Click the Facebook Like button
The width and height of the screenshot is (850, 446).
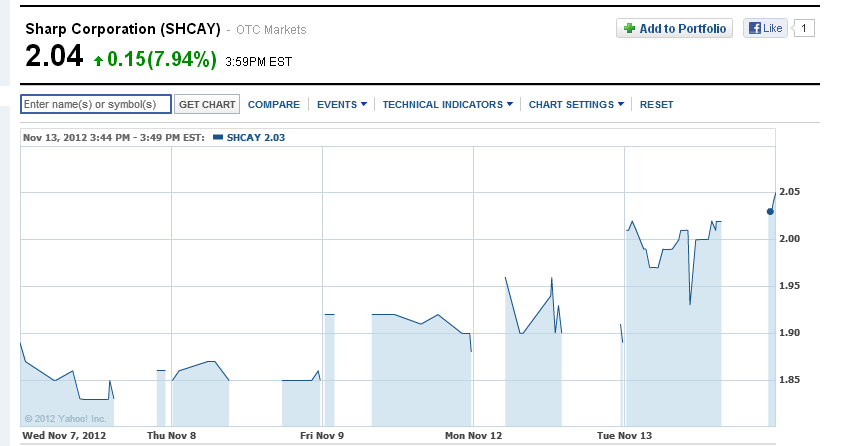coord(765,28)
